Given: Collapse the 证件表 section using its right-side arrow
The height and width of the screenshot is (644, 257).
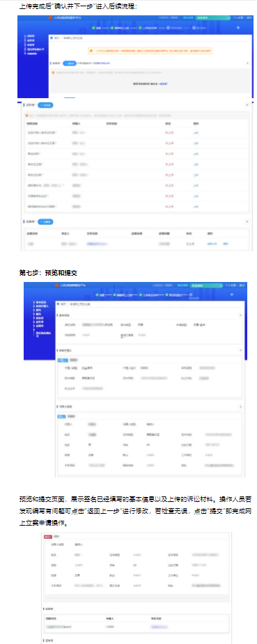Looking at the screenshot, I should click(x=247, y=105).
